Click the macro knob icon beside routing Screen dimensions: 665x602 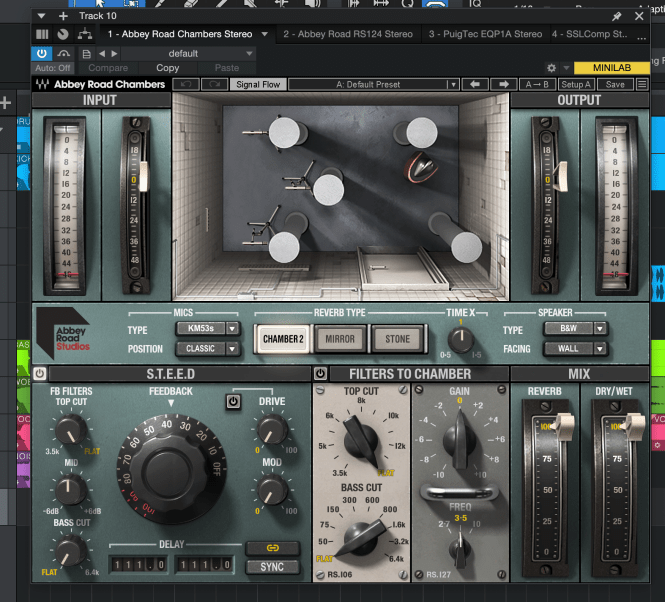coord(63,34)
